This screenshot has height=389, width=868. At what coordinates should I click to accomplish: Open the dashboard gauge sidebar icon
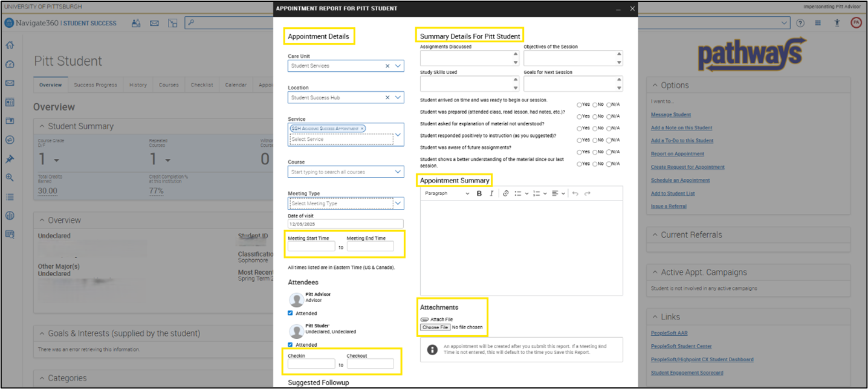[x=10, y=64]
